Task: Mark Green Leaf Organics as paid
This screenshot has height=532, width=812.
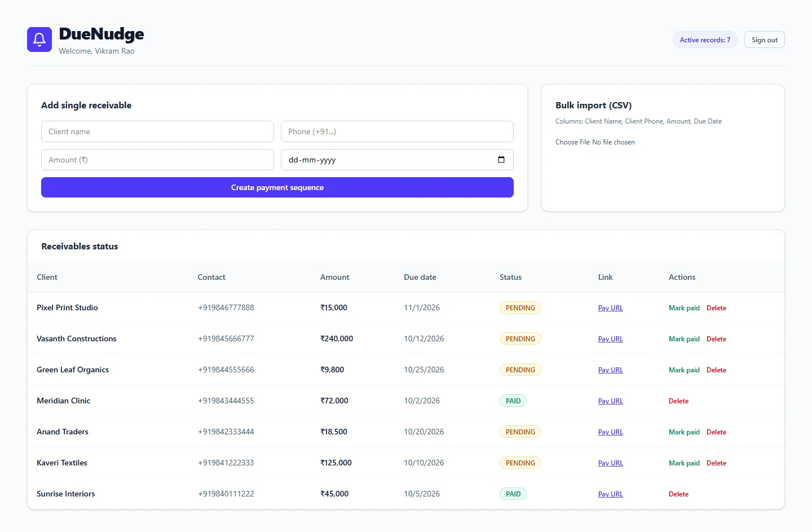Action: [684, 370]
